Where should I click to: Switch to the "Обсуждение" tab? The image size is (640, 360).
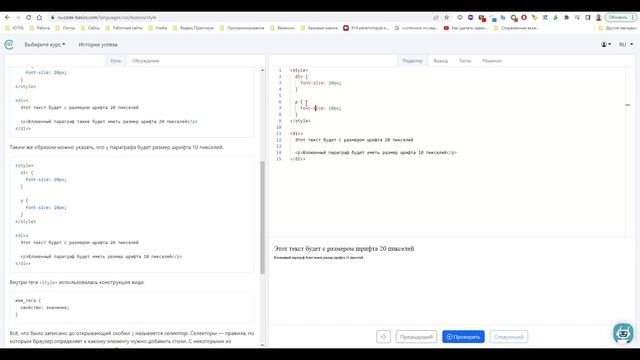point(145,61)
